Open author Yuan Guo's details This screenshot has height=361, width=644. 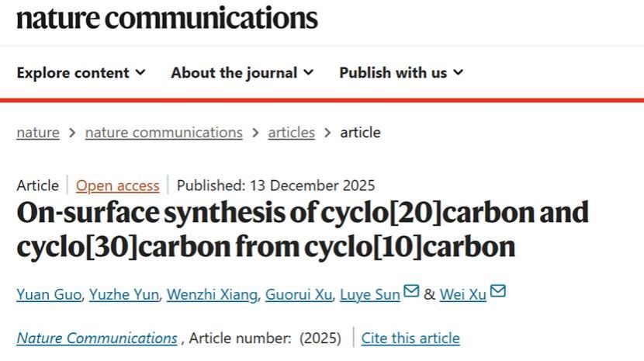point(48,294)
